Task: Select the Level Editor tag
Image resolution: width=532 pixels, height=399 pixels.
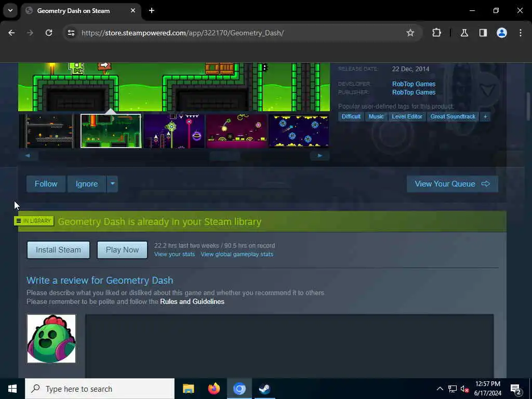Action: (x=407, y=116)
